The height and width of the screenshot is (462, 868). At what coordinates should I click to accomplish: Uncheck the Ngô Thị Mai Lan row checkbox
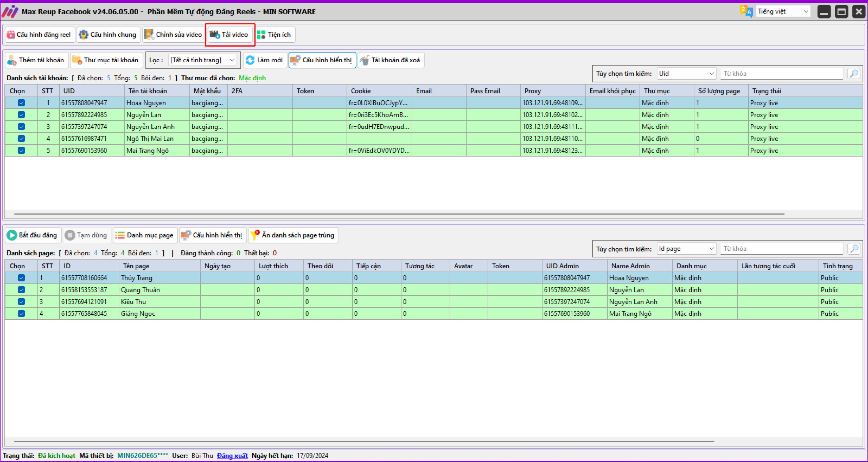(x=21, y=139)
